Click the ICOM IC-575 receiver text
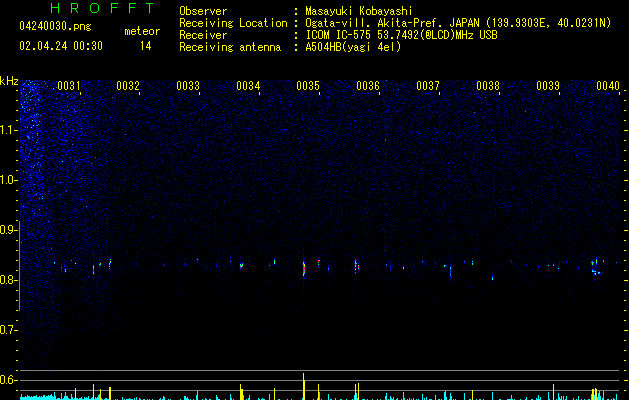 click(x=401, y=35)
